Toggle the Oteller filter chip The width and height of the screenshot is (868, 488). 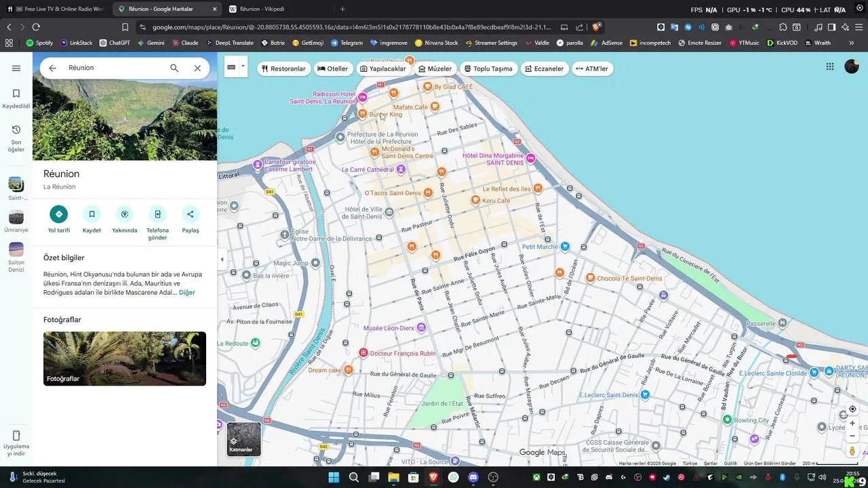333,68
